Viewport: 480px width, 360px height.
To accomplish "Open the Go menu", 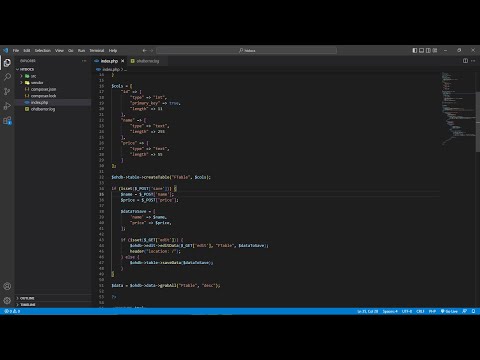I will coord(71,50).
